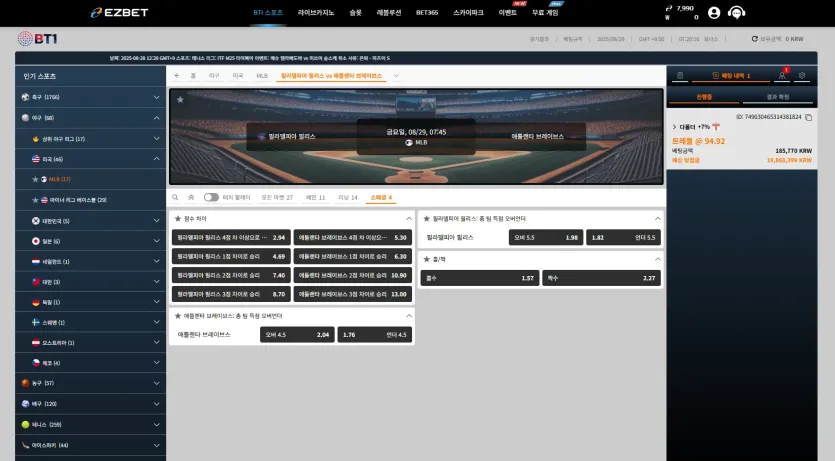The height and width of the screenshot is (461, 835).
Task: Open the 슬롯 menu
Action: point(356,13)
